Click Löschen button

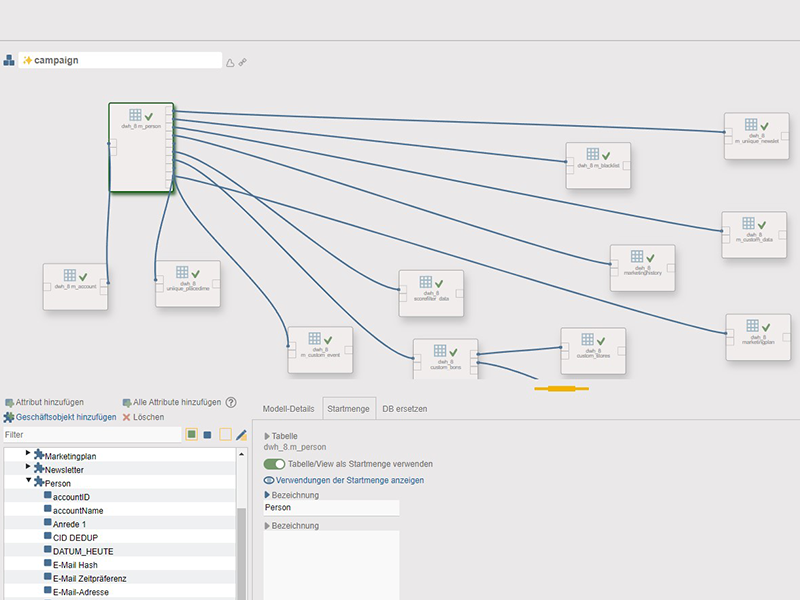pos(143,417)
